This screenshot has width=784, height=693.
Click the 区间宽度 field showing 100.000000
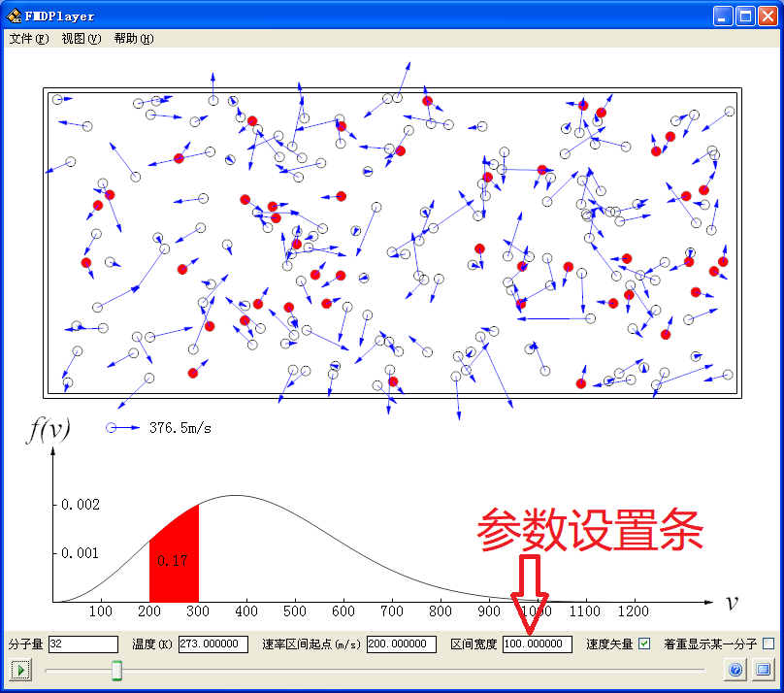(538, 644)
